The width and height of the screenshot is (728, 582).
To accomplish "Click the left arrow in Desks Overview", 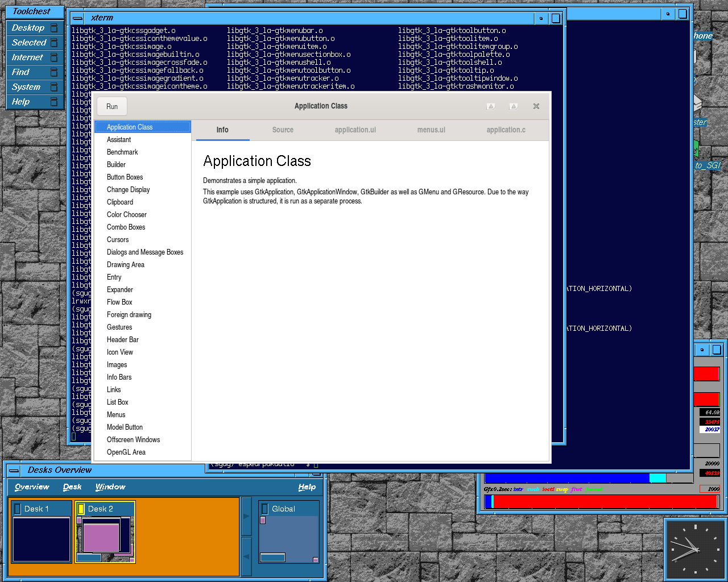I will [246, 557].
